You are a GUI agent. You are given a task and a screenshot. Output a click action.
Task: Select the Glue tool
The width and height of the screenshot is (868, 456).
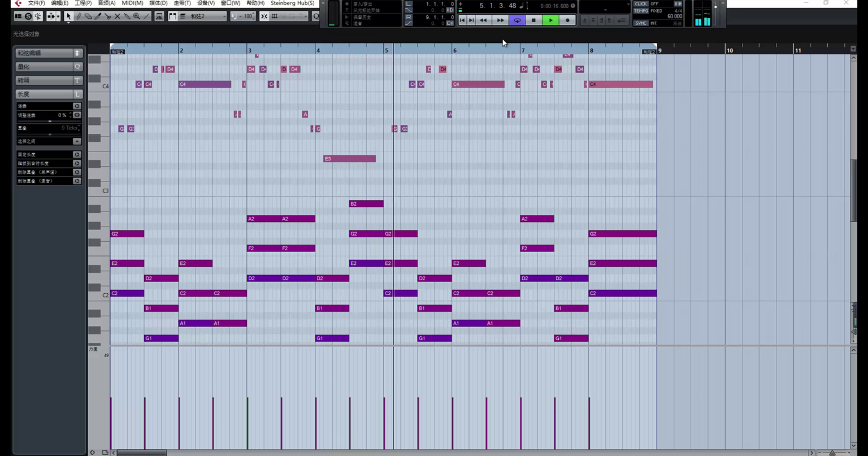127,16
